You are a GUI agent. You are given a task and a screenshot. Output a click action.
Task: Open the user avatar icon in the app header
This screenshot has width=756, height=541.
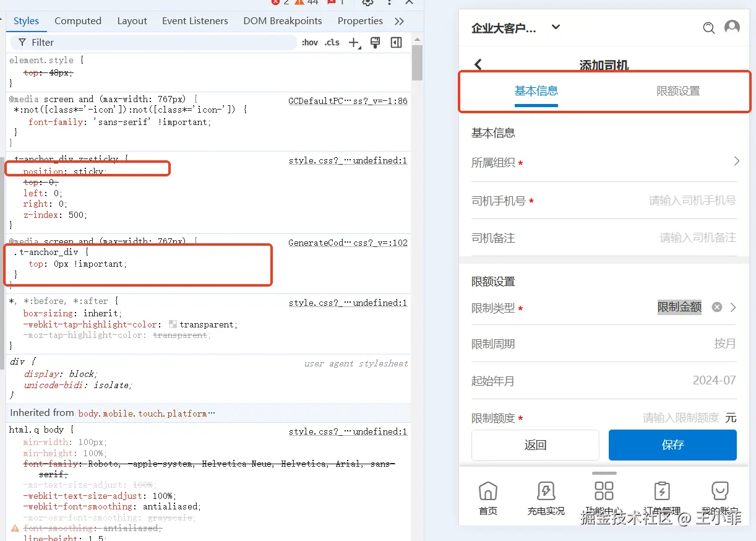point(732,27)
